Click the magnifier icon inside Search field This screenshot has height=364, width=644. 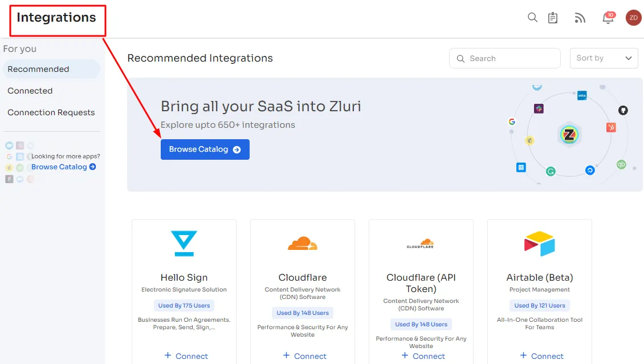click(461, 59)
